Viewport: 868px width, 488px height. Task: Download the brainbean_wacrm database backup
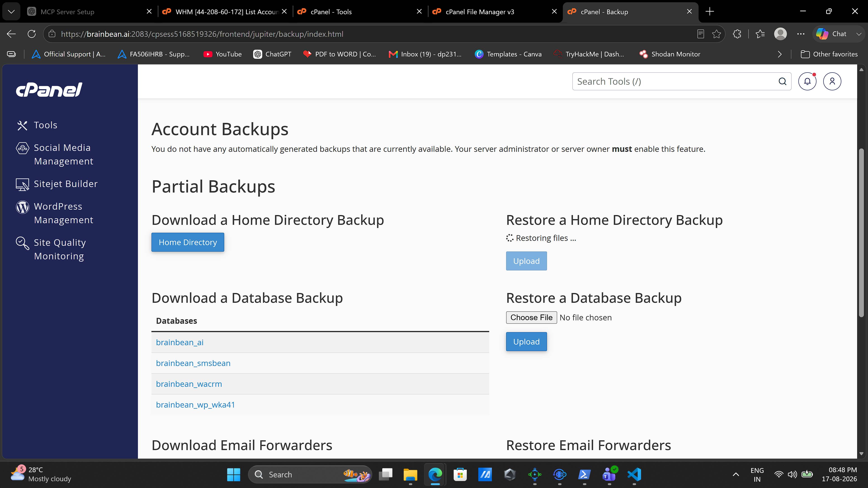(189, 384)
